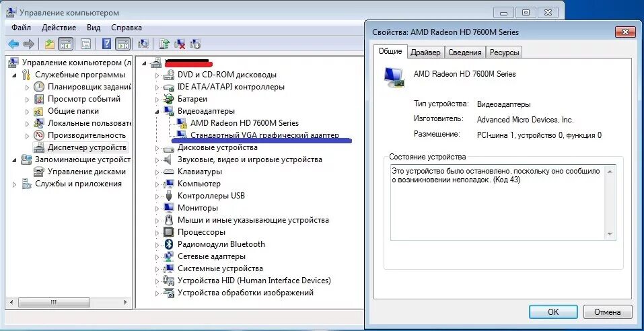The width and height of the screenshot is (644, 331).
Task: Click the Устройства обработки изображений camera icon
Action: point(169,293)
